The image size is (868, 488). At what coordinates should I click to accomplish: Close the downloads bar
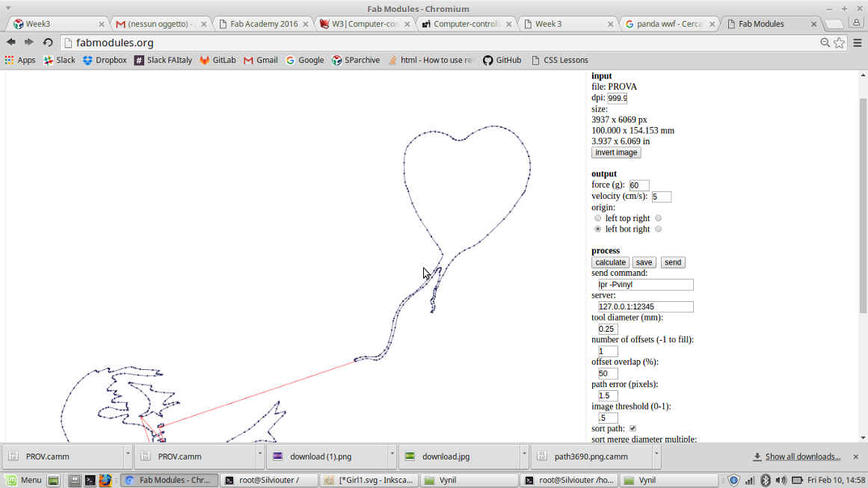[856, 457]
